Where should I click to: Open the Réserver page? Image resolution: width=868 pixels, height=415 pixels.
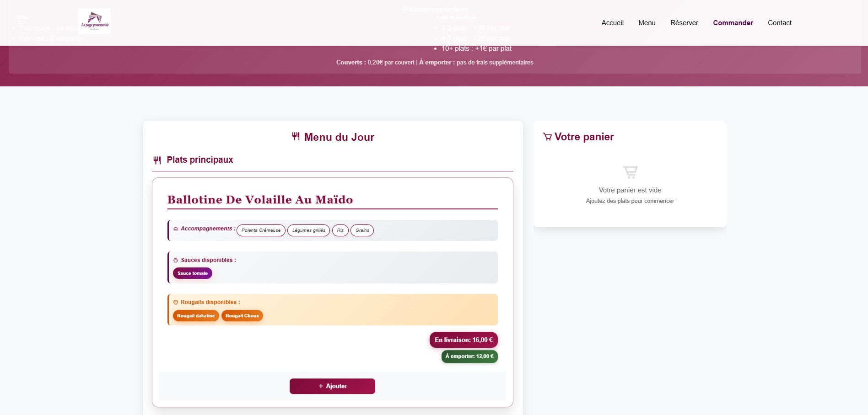pos(684,23)
